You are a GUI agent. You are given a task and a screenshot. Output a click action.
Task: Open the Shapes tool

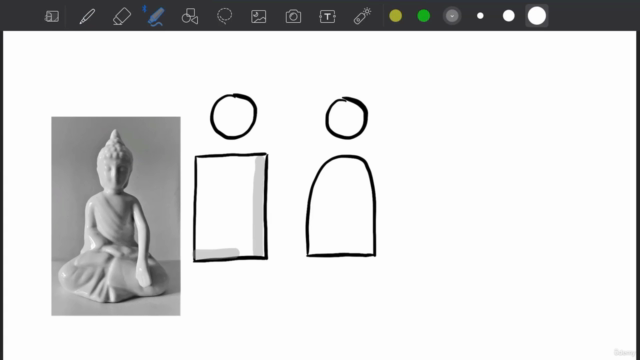coord(190,16)
